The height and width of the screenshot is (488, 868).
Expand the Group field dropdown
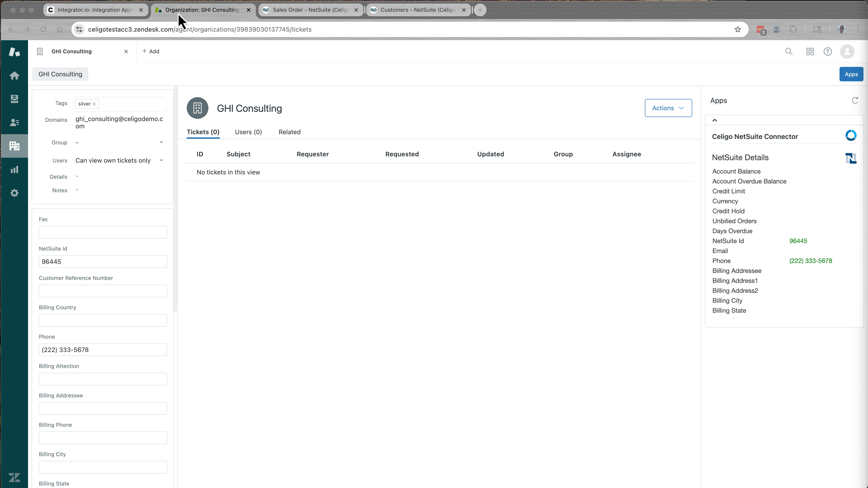pyautogui.click(x=161, y=142)
